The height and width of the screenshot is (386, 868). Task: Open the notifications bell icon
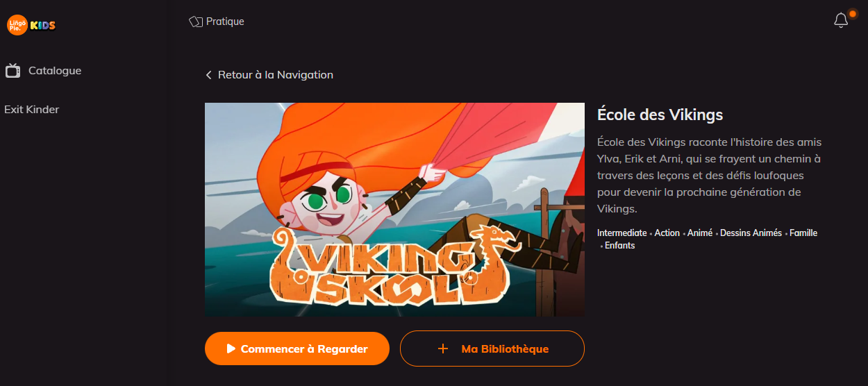tap(841, 21)
